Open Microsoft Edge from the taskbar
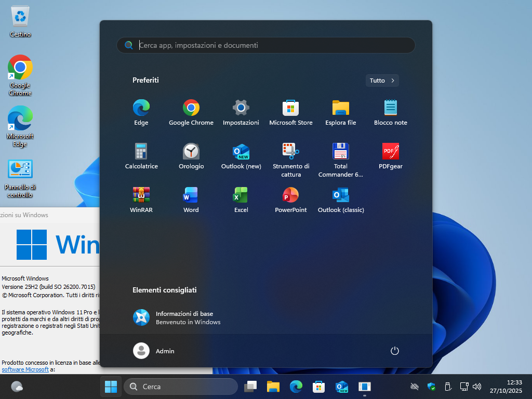Image resolution: width=532 pixels, height=399 pixels. pos(296,387)
